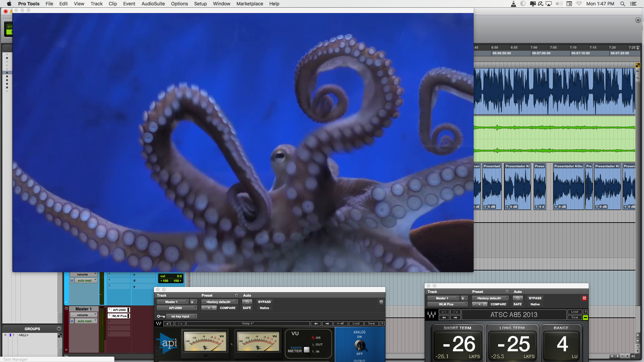Expand the factory default preset selector
Image resolution: width=644 pixels, height=362 pixels.
(220, 302)
